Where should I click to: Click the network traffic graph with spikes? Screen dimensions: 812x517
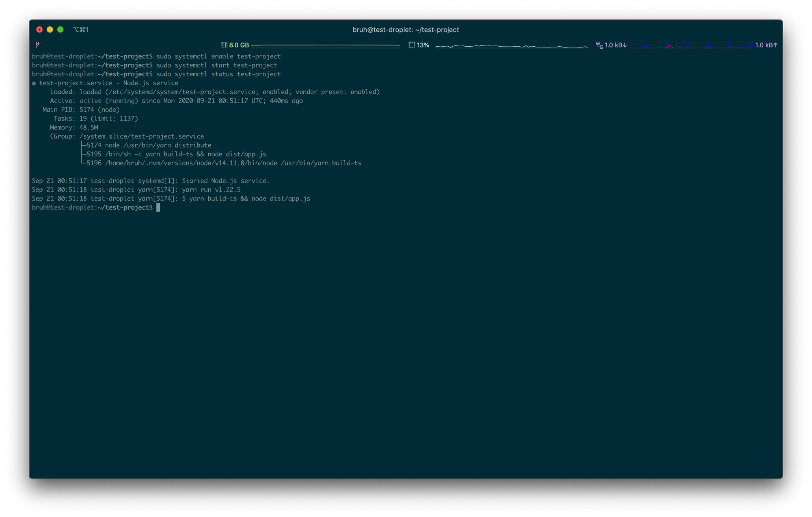point(691,45)
